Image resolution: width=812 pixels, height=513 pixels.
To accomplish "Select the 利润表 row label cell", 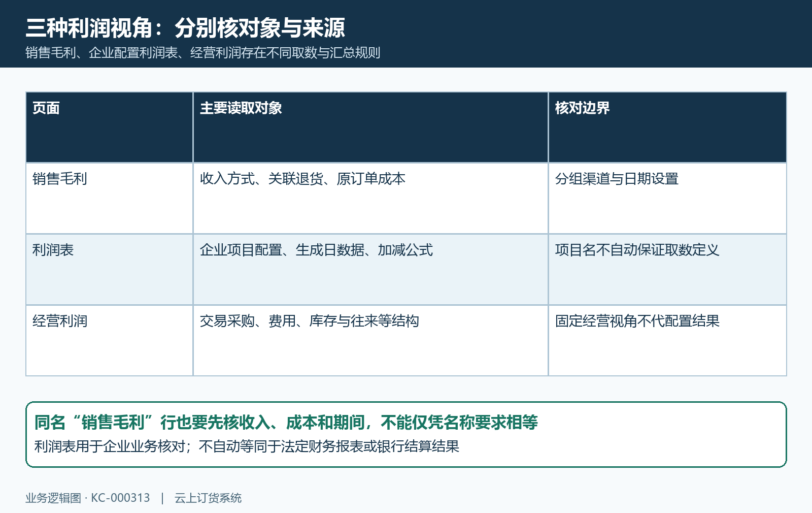I will [x=109, y=269].
